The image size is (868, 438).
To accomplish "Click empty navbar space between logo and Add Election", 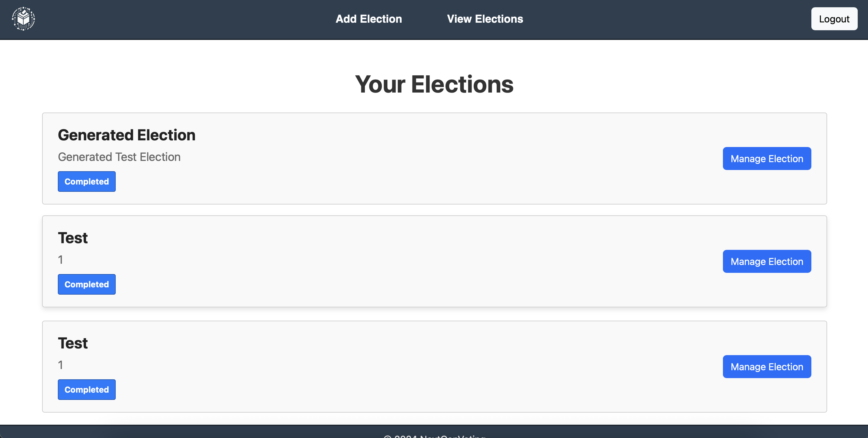I will click(185, 19).
